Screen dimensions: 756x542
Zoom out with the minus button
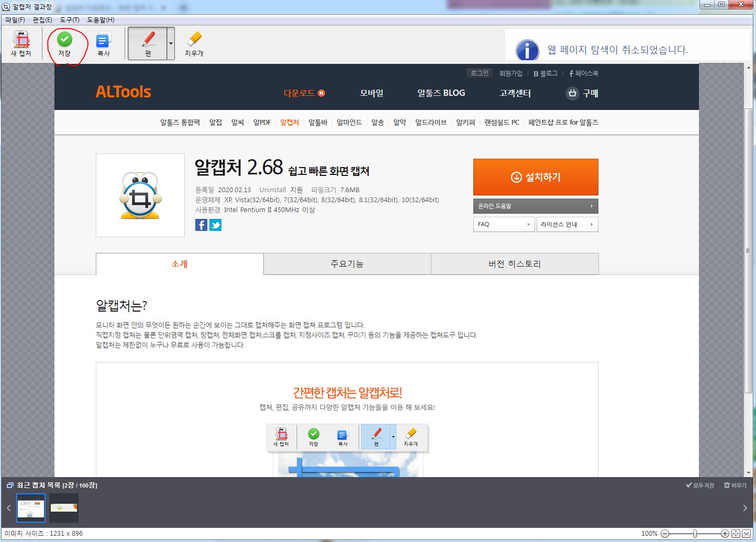pyautogui.click(x=665, y=534)
